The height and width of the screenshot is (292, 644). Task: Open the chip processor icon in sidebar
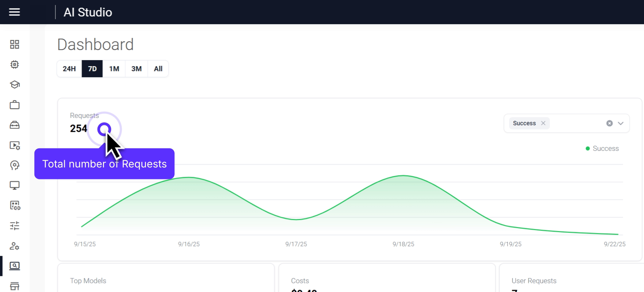point(14,64)
